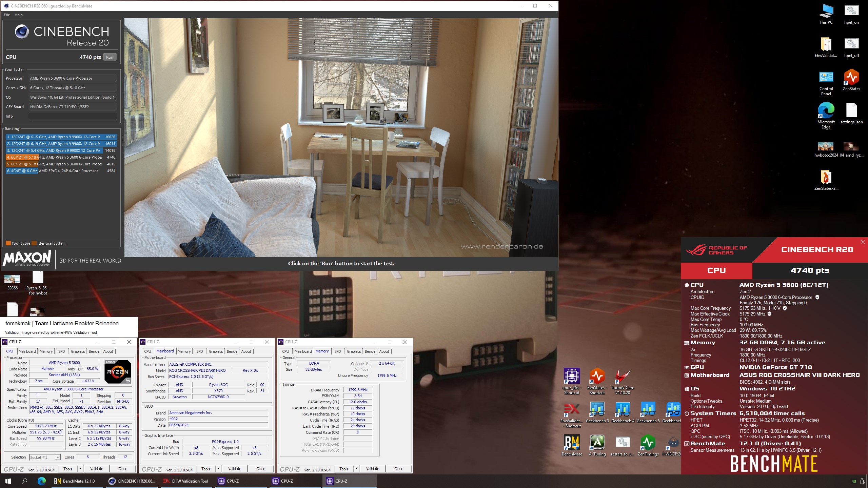Open restart_to_u... shortcut

pyautogui.click(x=623, y=446)
